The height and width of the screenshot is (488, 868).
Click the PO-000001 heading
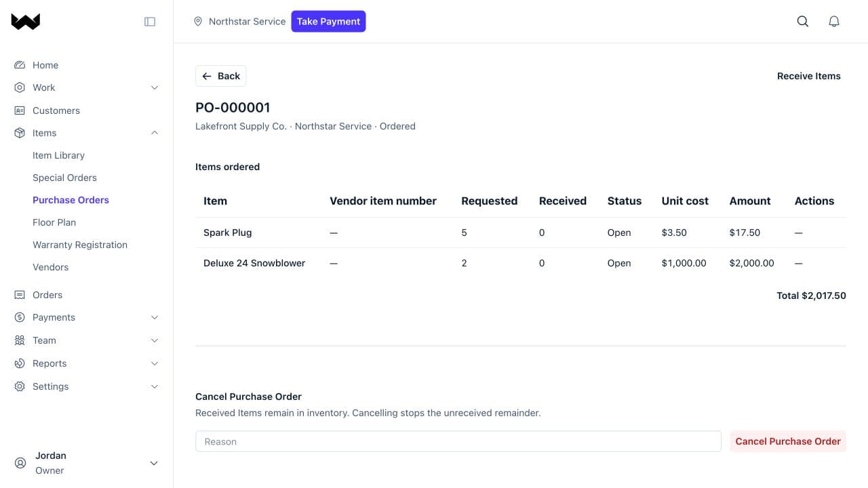[x=233, y=107]
